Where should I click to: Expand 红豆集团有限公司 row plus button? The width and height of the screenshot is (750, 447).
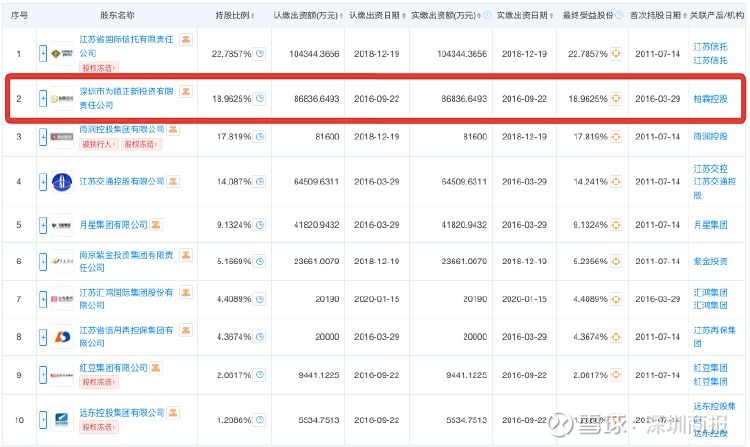43,375
